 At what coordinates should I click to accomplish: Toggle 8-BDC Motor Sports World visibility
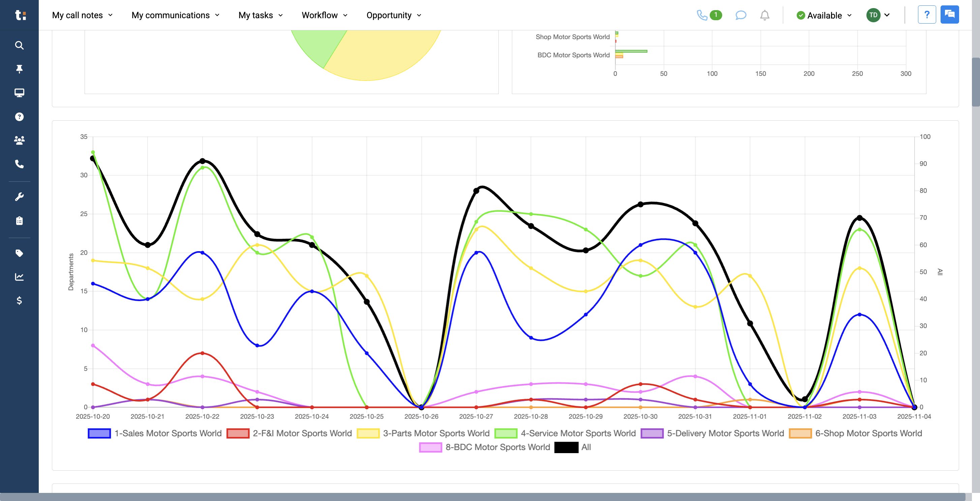pyautogui.click(x=484, y=447)
